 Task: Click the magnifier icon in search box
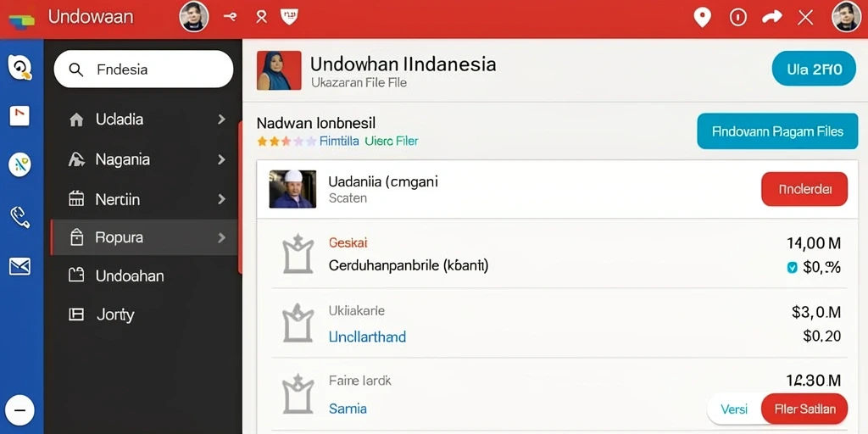tap(75, 70)
